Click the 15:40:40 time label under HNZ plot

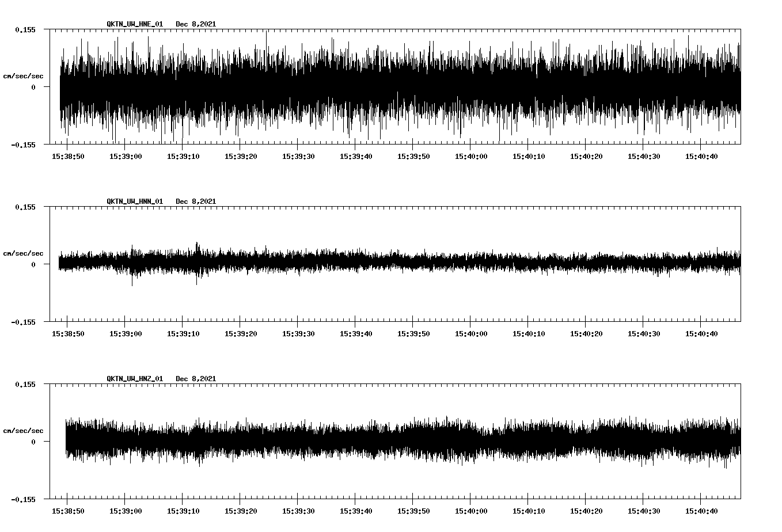point(701,511)
